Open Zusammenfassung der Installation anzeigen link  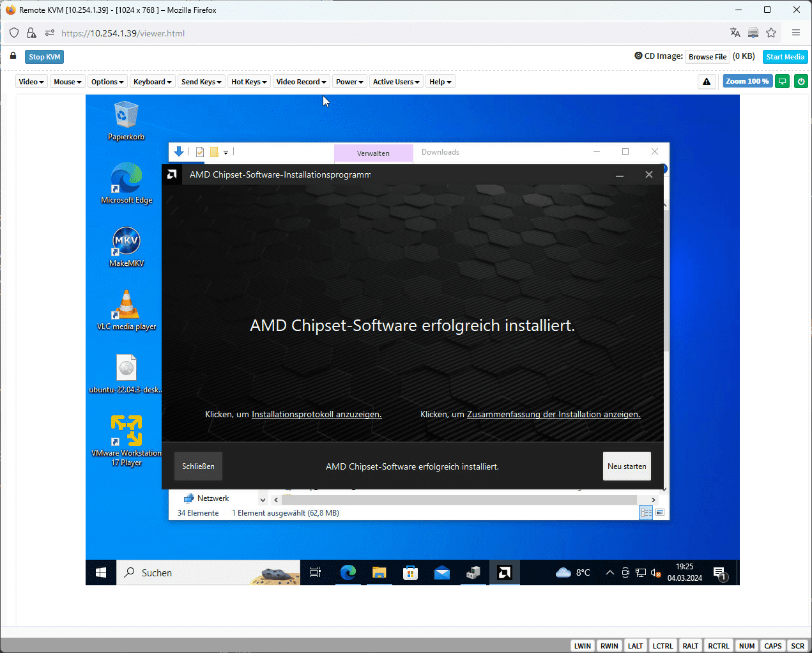pos(553,414)
